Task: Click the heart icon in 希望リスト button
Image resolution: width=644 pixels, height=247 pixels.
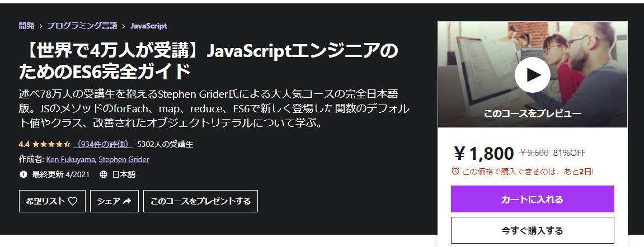Action: [x=73, y=201]
